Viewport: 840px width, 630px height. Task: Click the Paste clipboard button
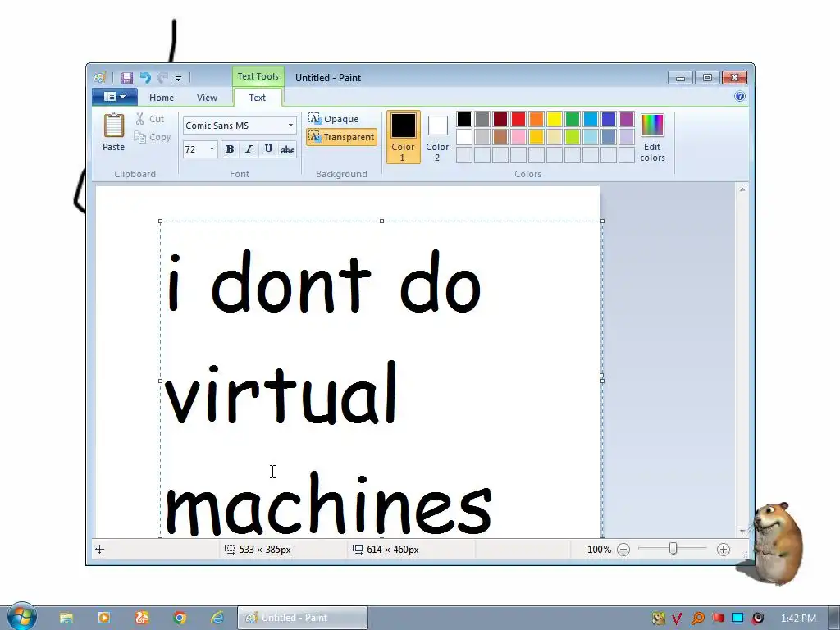point(113,132)
